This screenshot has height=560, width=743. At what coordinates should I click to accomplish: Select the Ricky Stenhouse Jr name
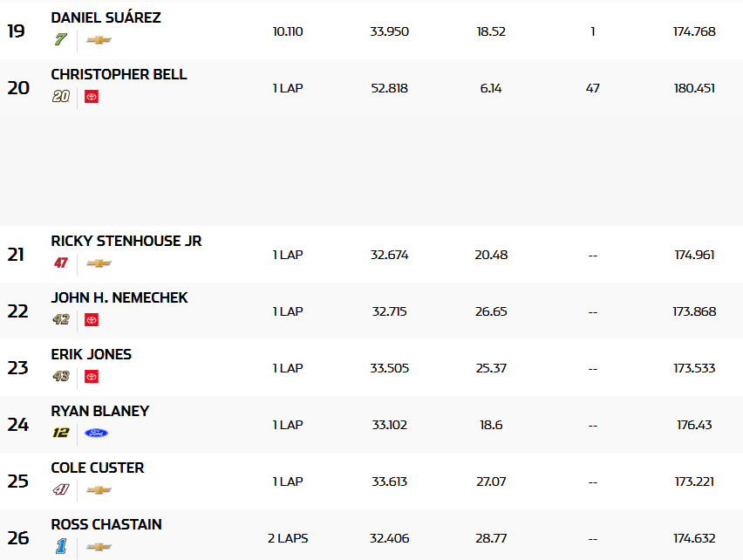tap(126, 241)
